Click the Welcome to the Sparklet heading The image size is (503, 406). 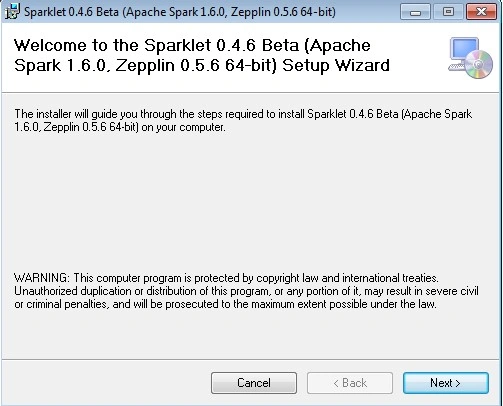tap(202, 55)
